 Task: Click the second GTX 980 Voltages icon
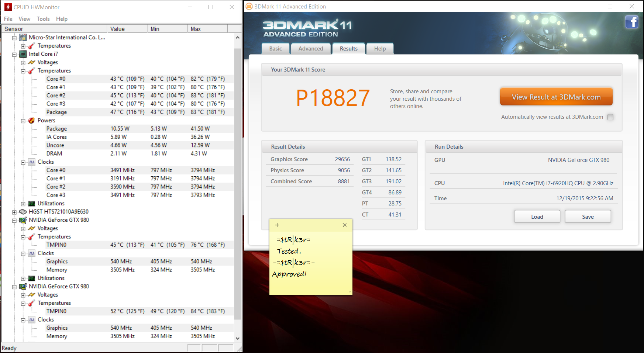(32, 295)
